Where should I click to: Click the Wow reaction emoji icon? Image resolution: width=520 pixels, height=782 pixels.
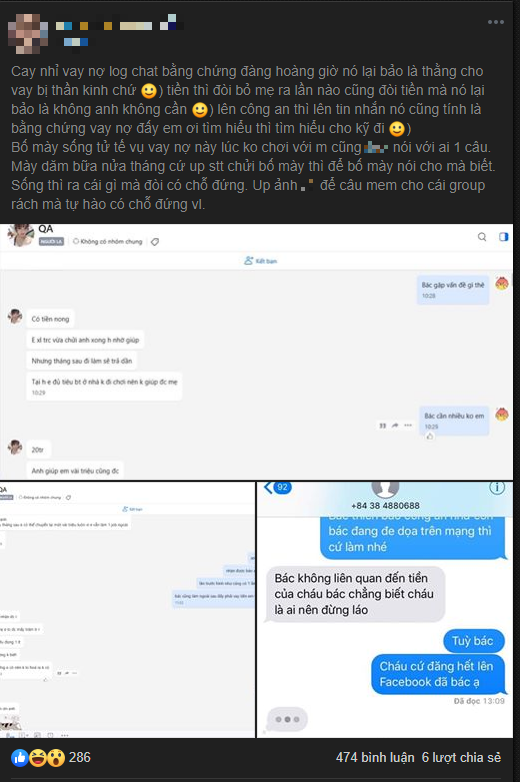click(x=55, y=758)
